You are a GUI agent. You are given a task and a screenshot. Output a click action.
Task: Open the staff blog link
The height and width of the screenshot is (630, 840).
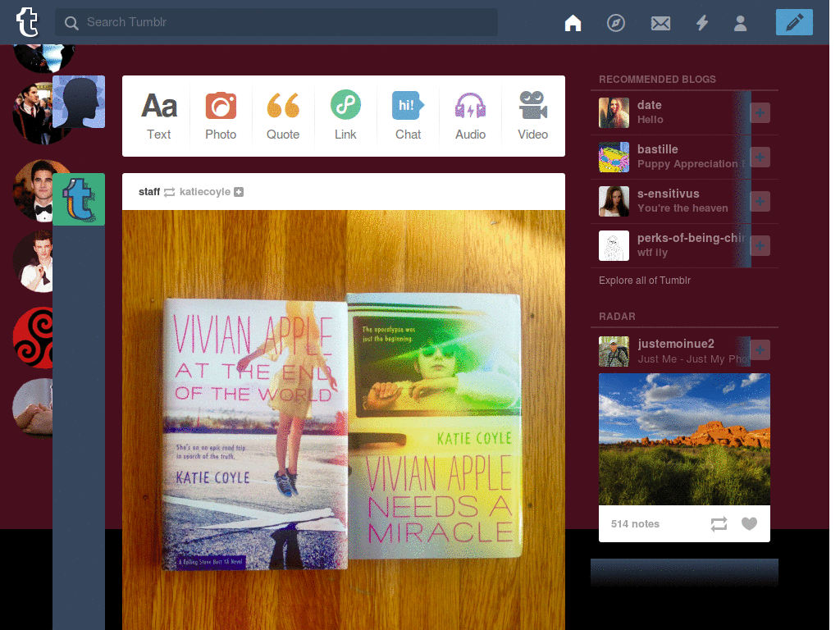point(149,192)
